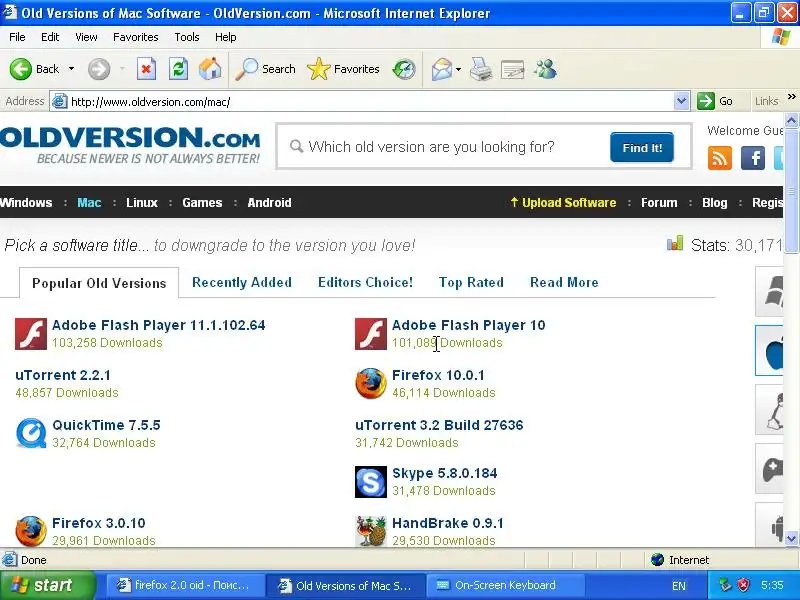Refresh the page with green arrows icon

[178, 69]
